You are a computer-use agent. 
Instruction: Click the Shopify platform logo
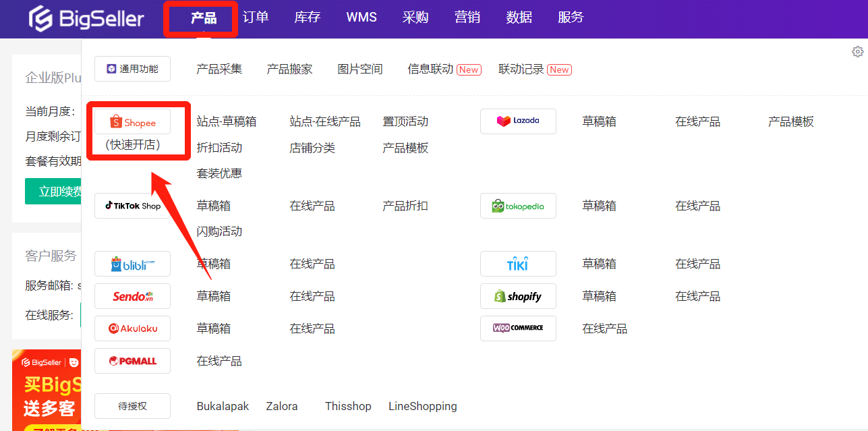click(518, 296)
